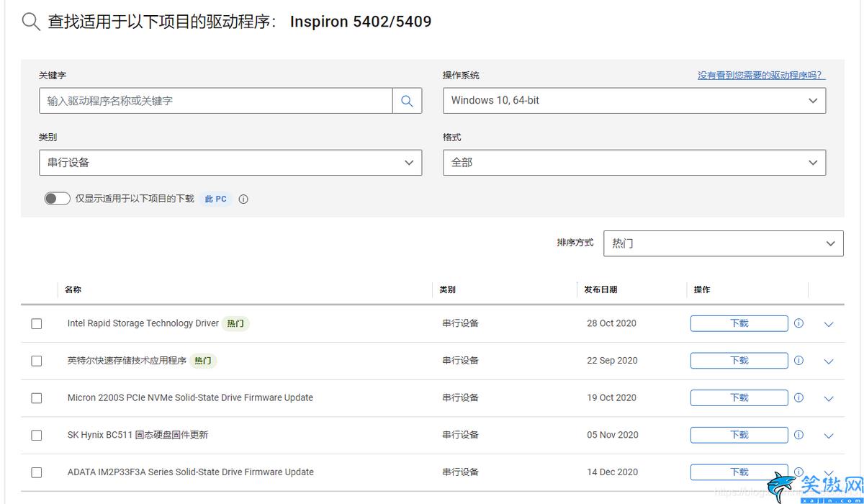Click the Intel Rapid Storage Technology Driver name
Screen dimensions: 864x504
point(143,323)
